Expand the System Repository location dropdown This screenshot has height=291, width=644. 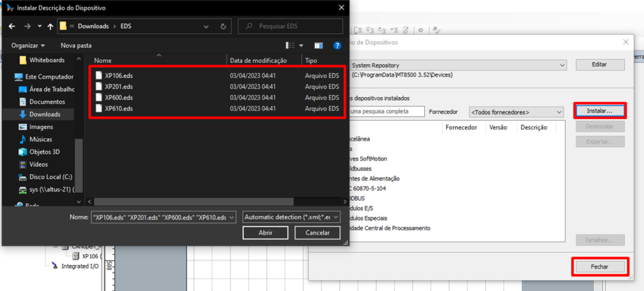pos(562,66)
